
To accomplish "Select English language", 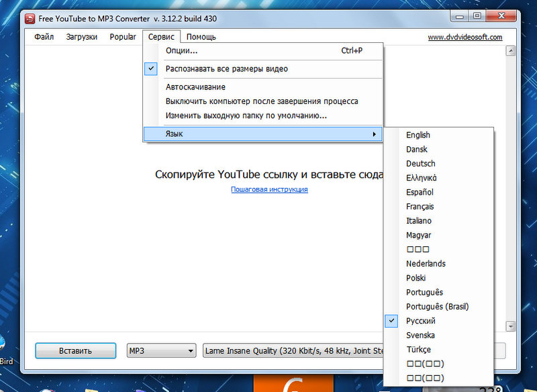I will (x=439, y=135).
